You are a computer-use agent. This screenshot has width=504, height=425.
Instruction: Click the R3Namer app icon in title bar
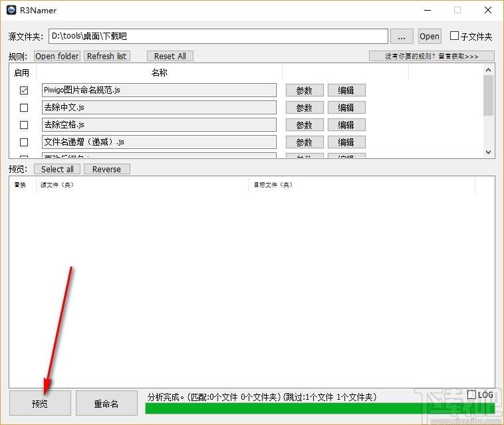(x=11, y=10)
